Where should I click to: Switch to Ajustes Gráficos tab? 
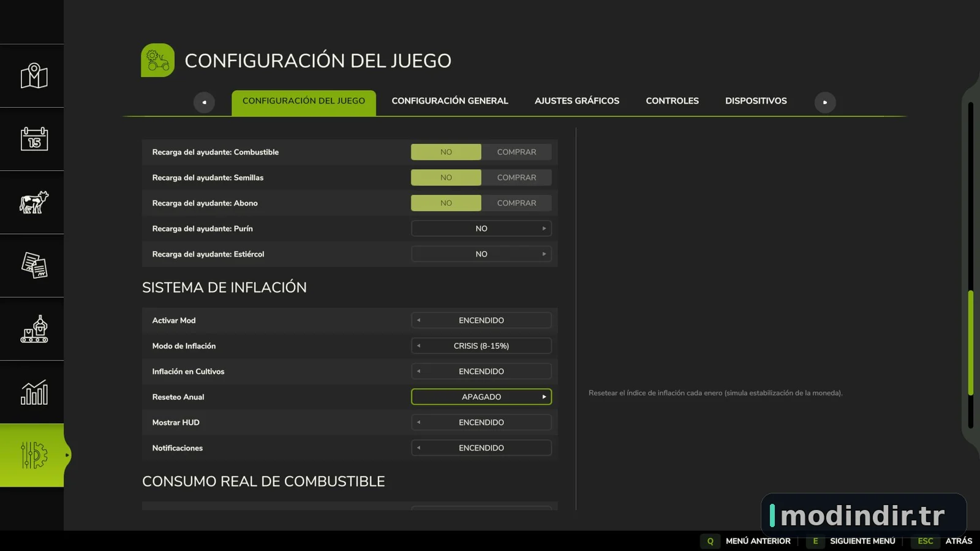click(577, 101)
